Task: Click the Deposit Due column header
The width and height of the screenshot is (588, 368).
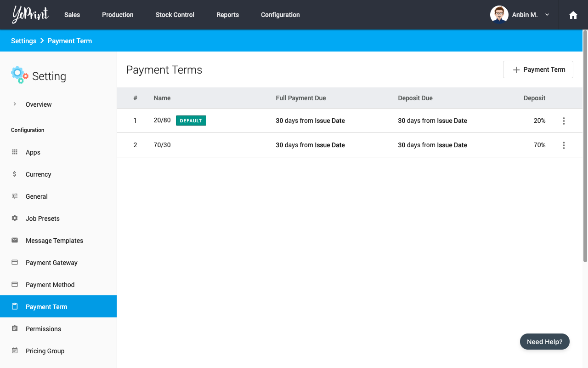Action: pos(415,98)
